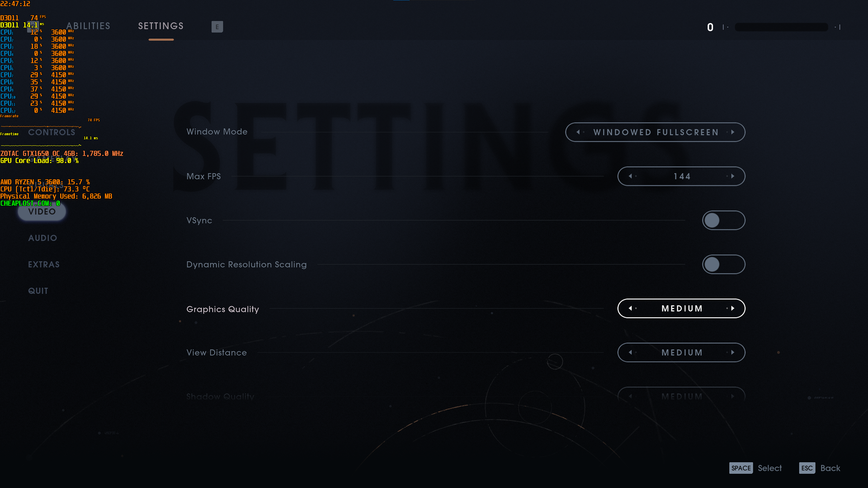Turn on Dynamic Resolution Scaling
The width and height of the screenshot is (868, 488).
coord(724,264)
